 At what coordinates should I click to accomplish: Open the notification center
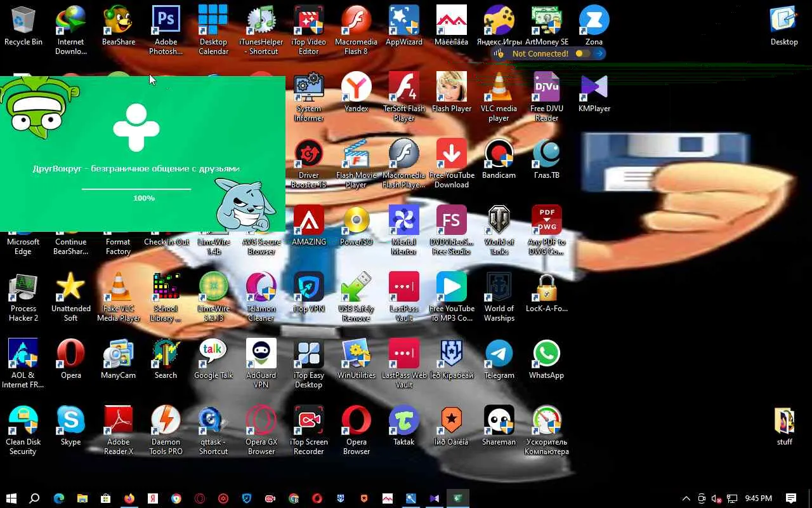point(791,498)
